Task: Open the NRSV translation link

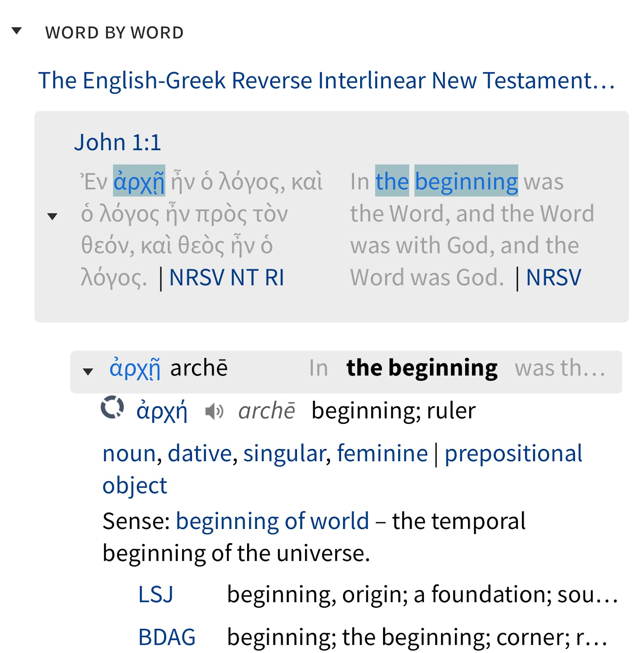Action: coord(553,278)
